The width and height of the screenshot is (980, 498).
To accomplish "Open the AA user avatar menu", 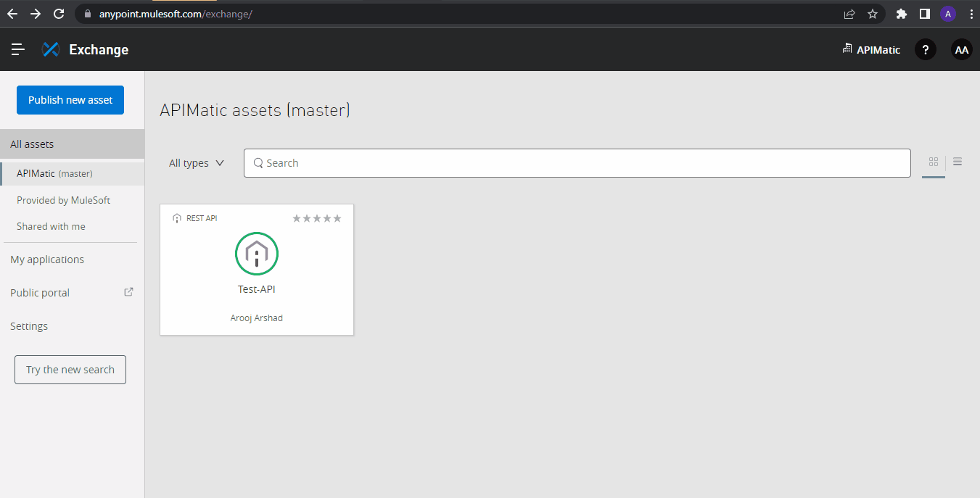I will pyautogui.click(x=961, y=49).
